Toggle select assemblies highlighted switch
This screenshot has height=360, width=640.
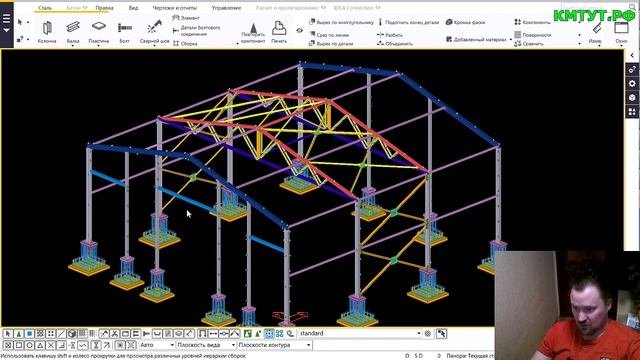pos(269,333)
